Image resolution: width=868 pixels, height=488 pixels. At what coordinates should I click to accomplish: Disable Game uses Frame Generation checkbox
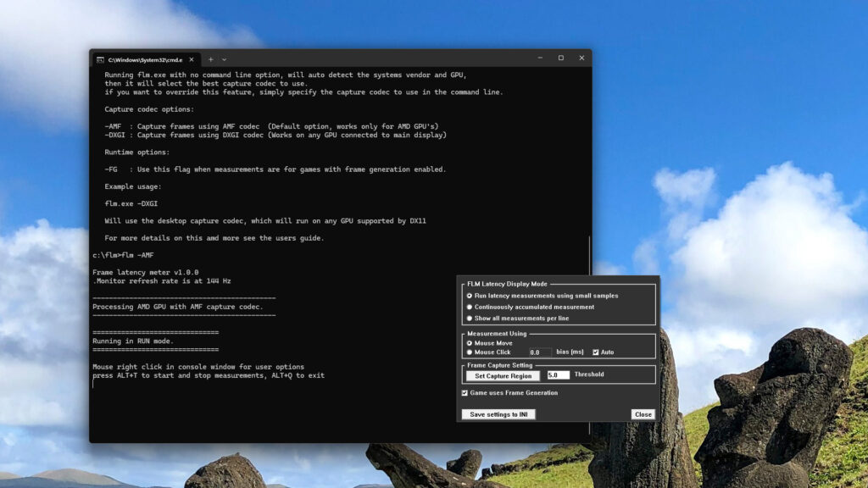pos(465,393)
